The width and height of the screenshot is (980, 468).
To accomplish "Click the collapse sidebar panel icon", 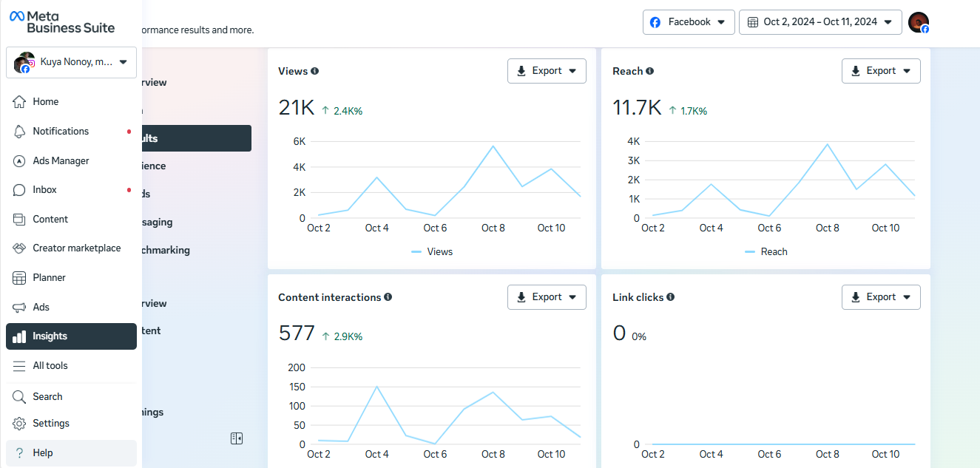I will pyautogui.click(x=237, y=438).
